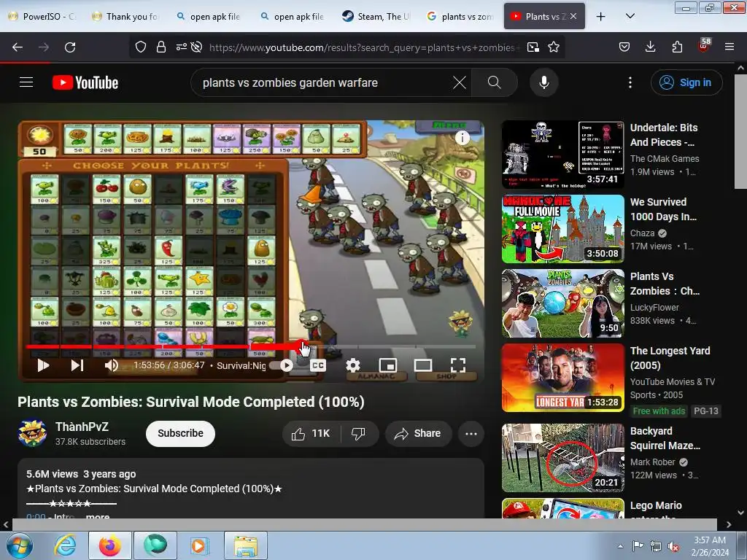This screenshot has width=747, height=560.
Task: Open Backyard Squirrel Maze video title
Action: point(665,438)
